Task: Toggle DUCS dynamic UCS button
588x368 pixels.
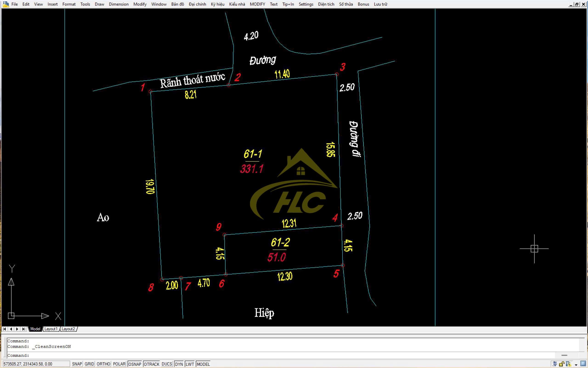Action: [x=167, y=364]
